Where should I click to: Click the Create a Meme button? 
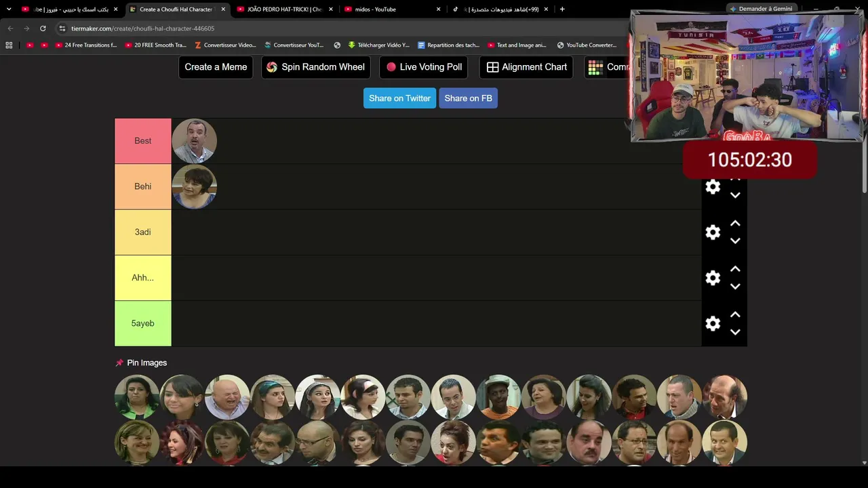click(216, 67)
